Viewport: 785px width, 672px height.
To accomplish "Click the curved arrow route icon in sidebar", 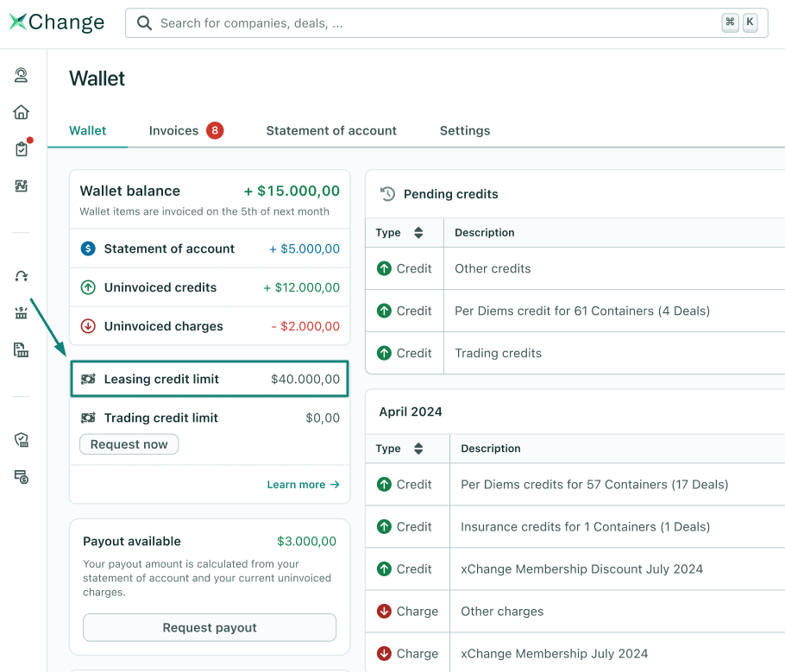I will tap(22, 276).
